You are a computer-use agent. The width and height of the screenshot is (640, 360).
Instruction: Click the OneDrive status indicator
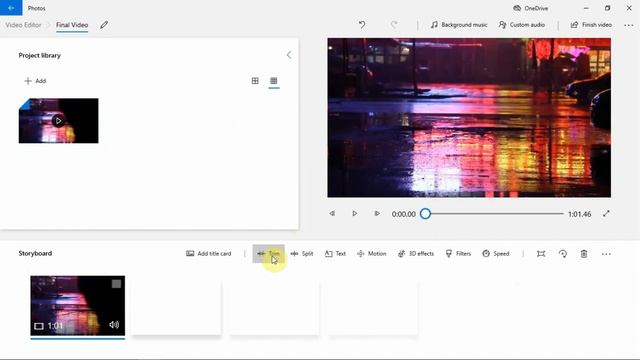(x=530, y=8)
